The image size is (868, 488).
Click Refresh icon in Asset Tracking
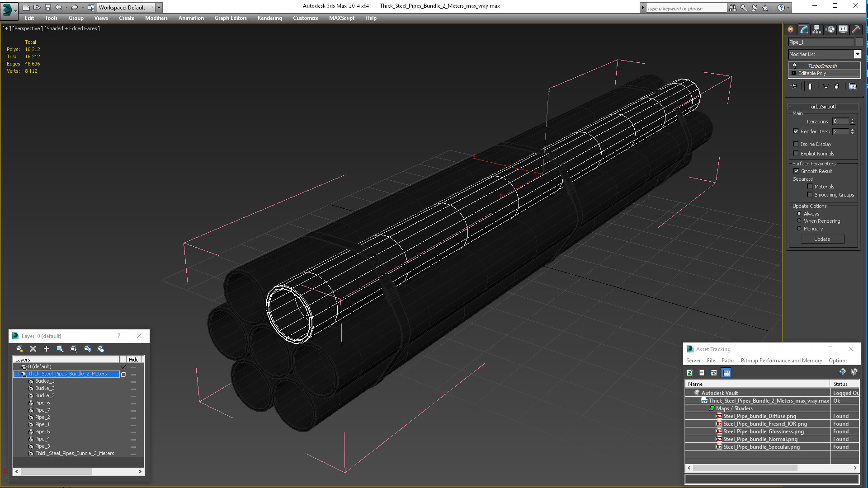pos(689,373)
